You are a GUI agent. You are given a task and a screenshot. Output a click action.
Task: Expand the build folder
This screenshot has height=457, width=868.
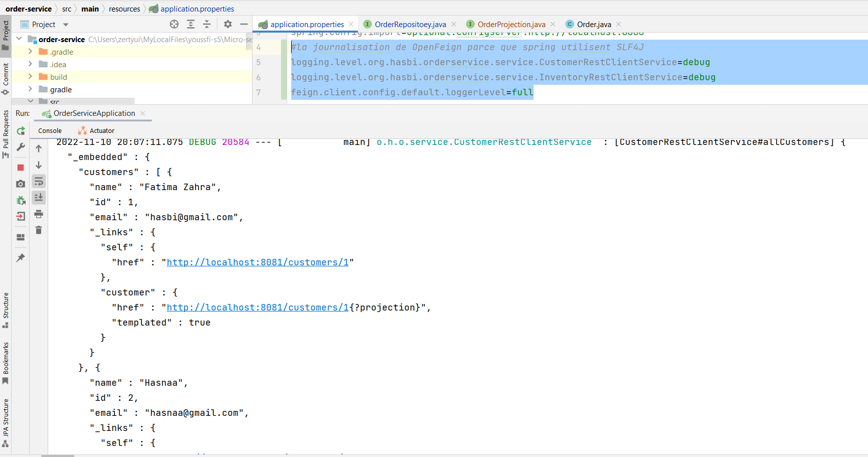(x=30, y=77)
